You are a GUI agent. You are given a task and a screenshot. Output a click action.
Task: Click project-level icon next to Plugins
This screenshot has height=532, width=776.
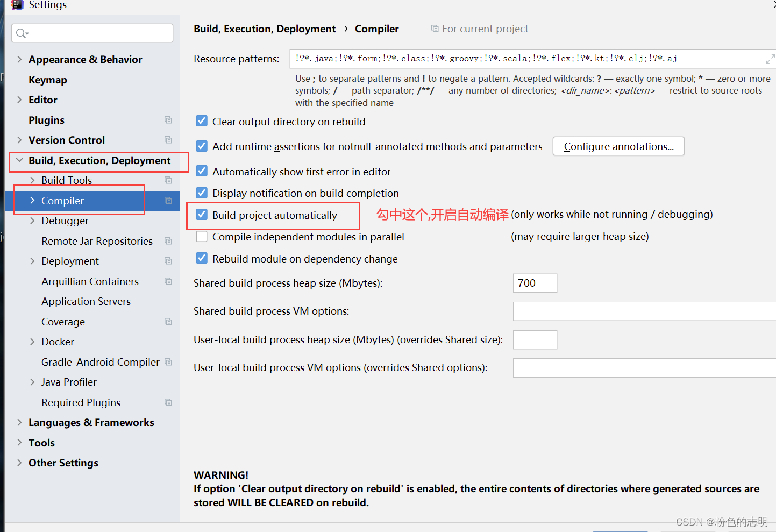(x=168, y=120)
